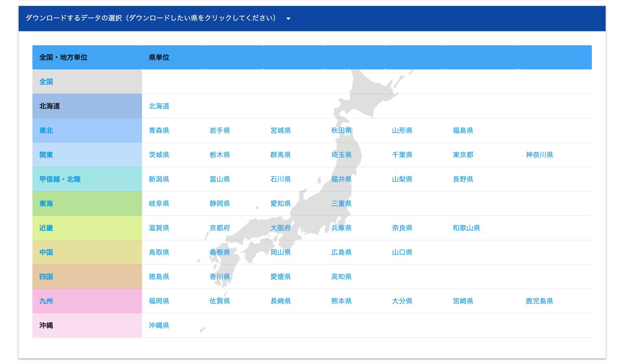Screen dimensions: 630x364
Task: Choose the 四国 region link
Action: (46, 277)
